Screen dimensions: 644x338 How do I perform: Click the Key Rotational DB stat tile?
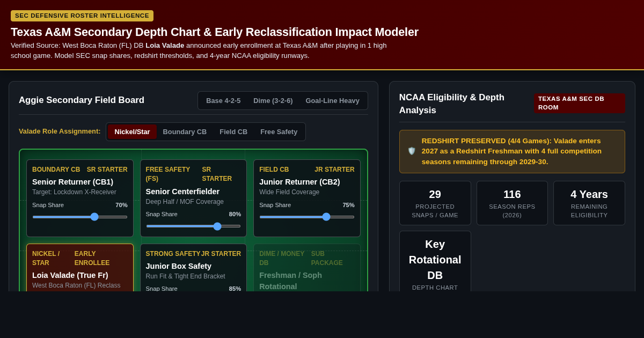click(x=435, y=261)
